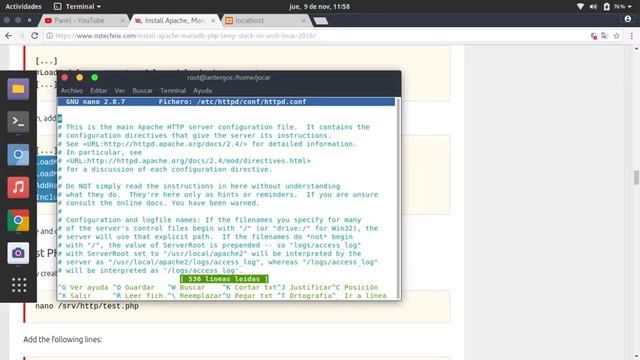Click the browser page scrollbar thumb

coord(636,178)
